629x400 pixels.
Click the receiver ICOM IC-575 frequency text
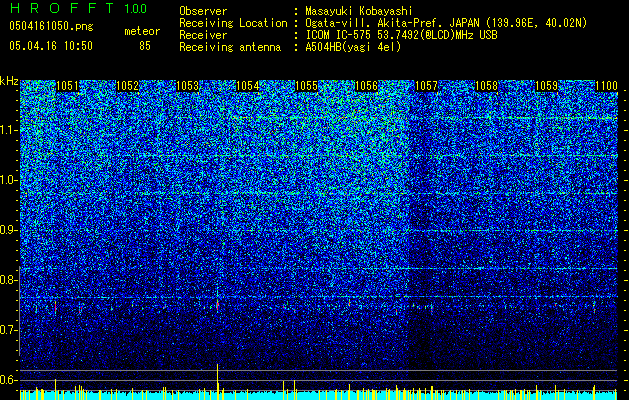401,35
